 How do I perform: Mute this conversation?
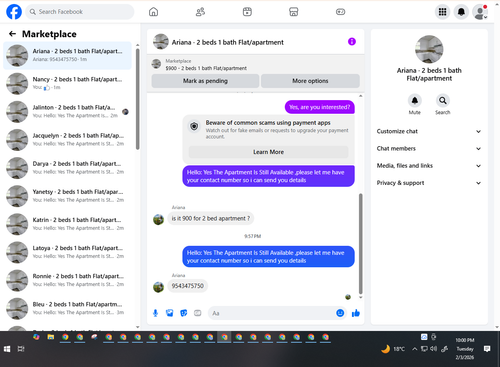(415, 100)
